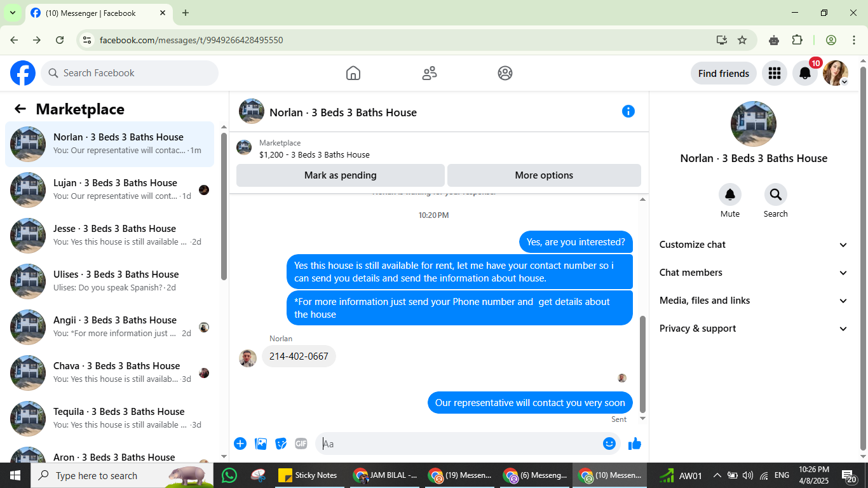Open the Norlan chat header title
Image resolution: width=868 pixels, height=488 pixels.
343,112
